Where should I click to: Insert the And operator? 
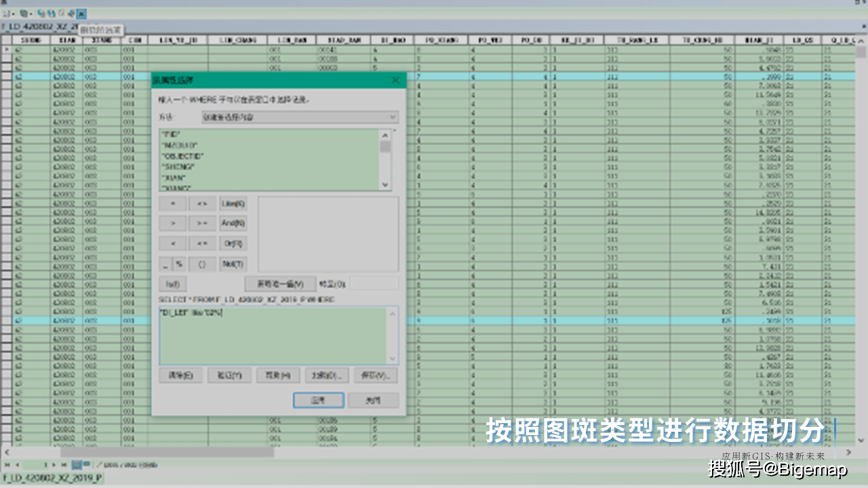(233, 222)
